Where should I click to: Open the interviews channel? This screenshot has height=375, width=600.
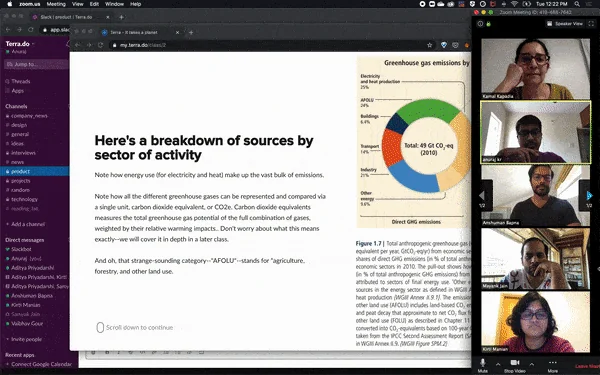(23, 153)
